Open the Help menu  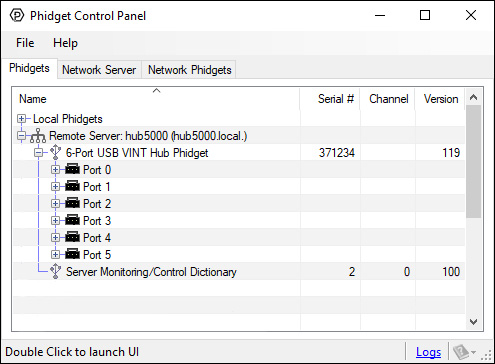[65, 43]
